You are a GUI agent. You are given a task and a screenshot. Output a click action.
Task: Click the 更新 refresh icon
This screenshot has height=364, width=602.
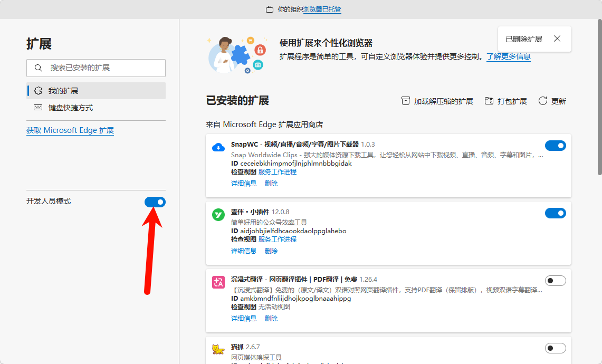543,101
